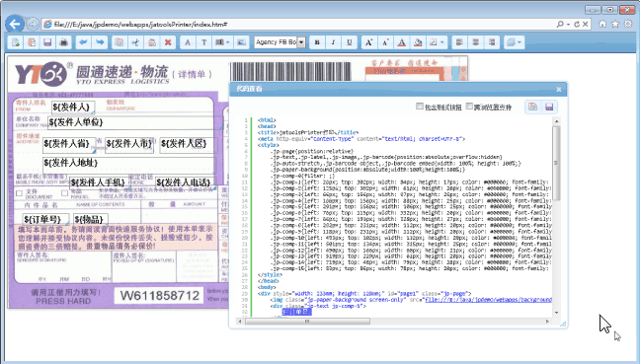Go back in the browser

pos(15,24)
